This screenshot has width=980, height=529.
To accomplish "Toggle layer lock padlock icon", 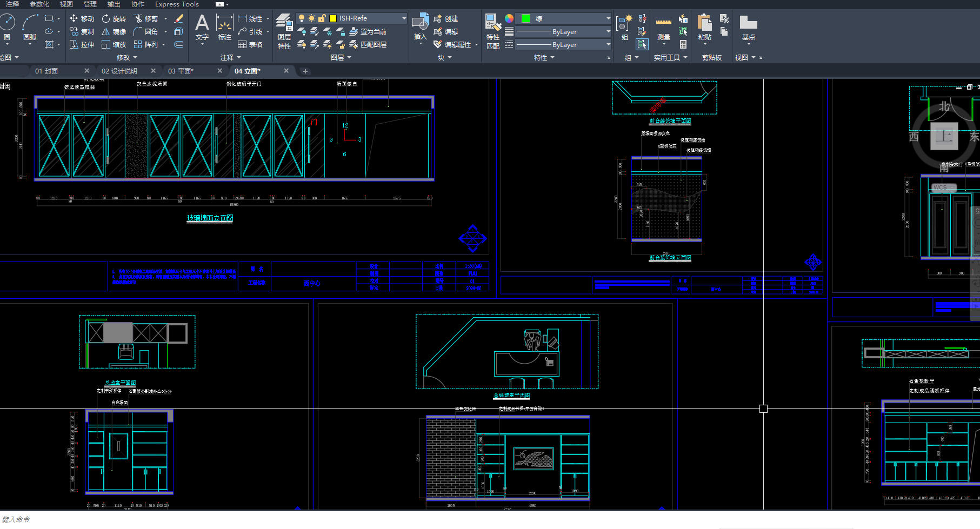I will [322, 18].
